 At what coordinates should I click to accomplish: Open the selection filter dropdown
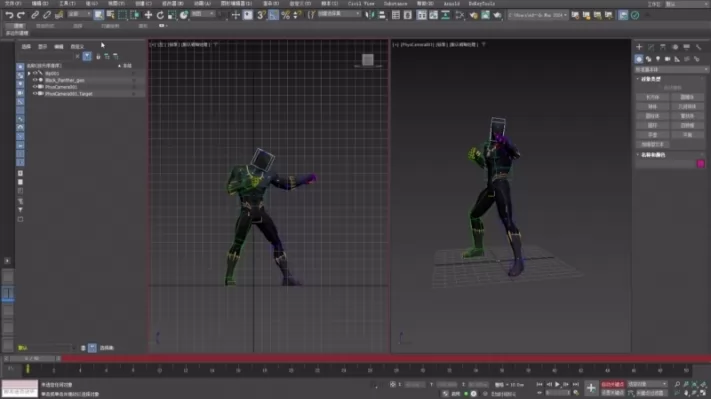[79, 15]
